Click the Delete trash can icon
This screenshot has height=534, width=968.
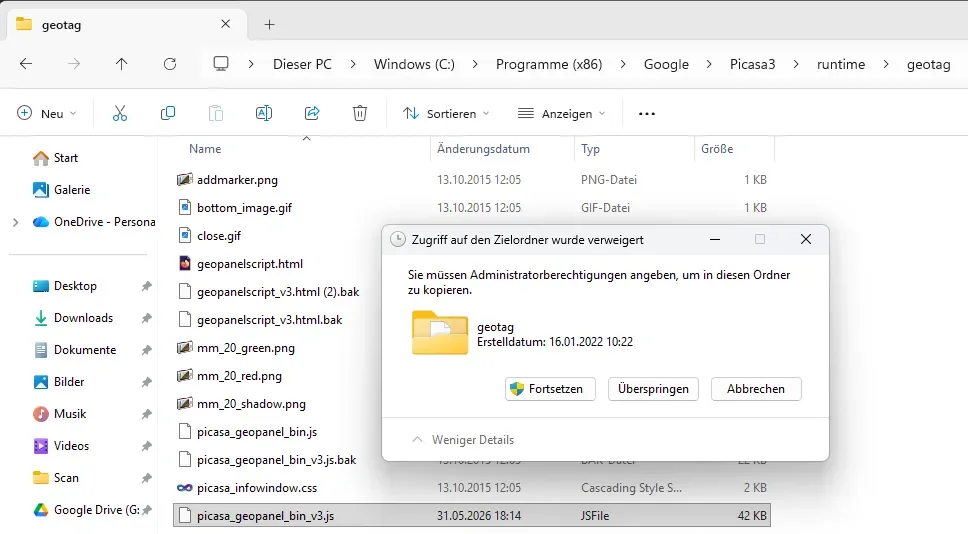click(x=360, y=114)
